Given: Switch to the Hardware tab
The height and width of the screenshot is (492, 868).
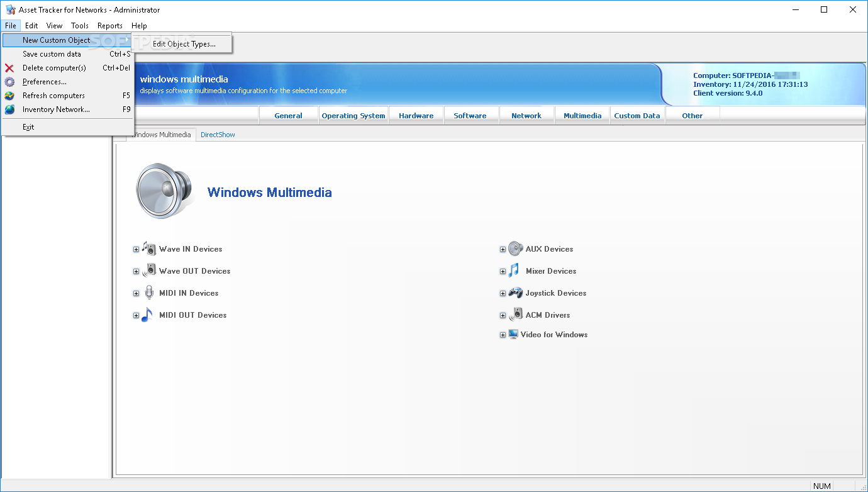Looking at the screenshot, I should click(416, 116).
